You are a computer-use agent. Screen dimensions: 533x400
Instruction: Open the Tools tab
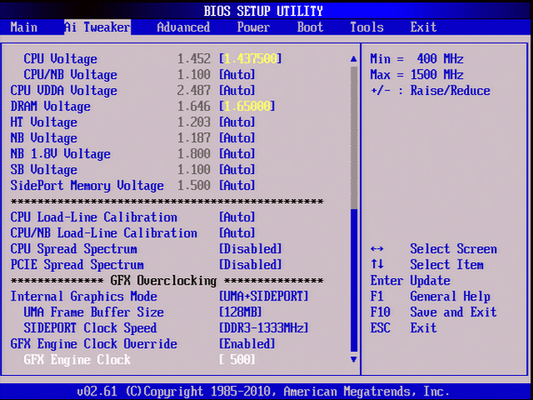(x=367, y=27)
